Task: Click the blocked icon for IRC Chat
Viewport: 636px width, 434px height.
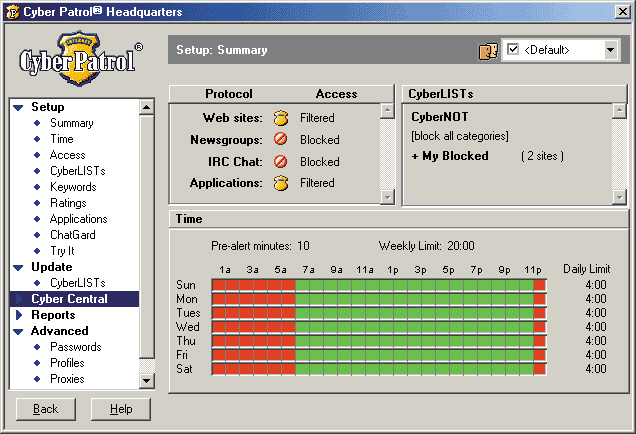Action: pos(280,161)
